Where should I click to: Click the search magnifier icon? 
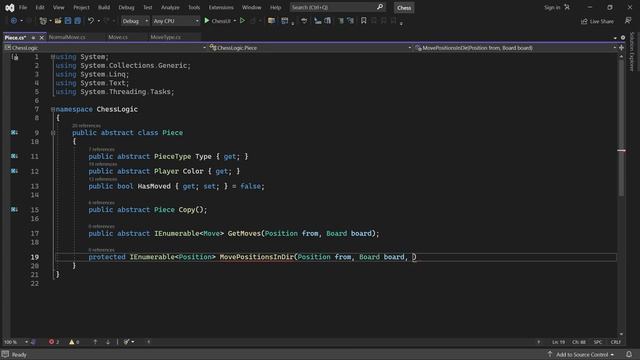380,7
